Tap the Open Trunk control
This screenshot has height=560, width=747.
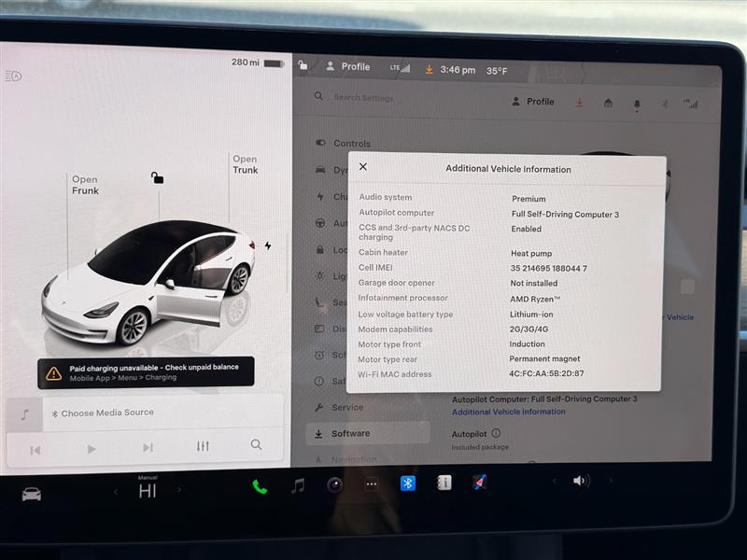coord(246,164)
